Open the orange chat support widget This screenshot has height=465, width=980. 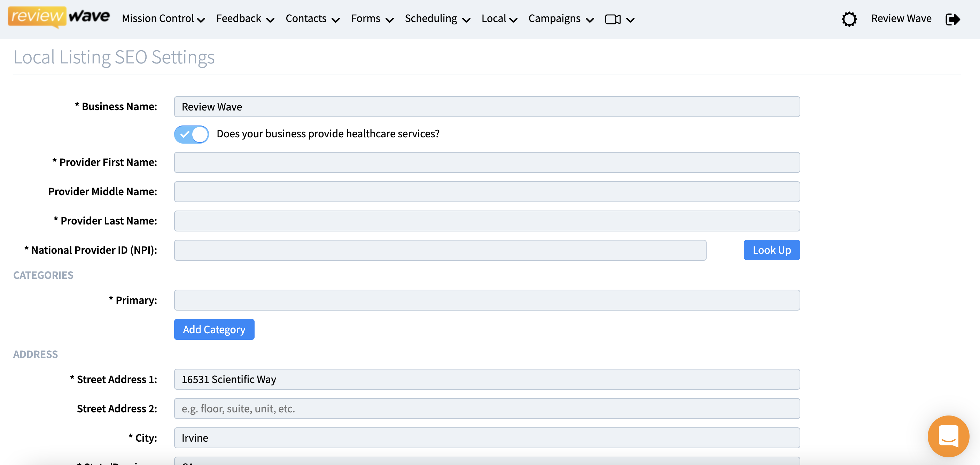[948, 436]
